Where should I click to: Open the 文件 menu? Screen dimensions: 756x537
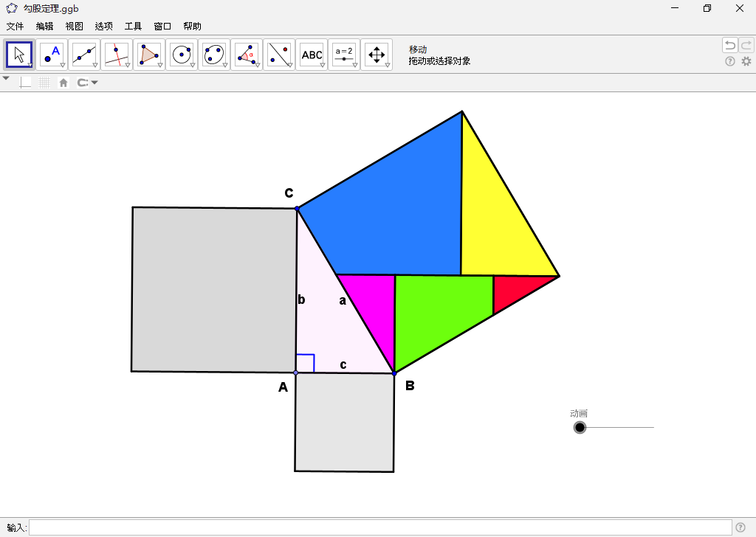click(15, 26)
